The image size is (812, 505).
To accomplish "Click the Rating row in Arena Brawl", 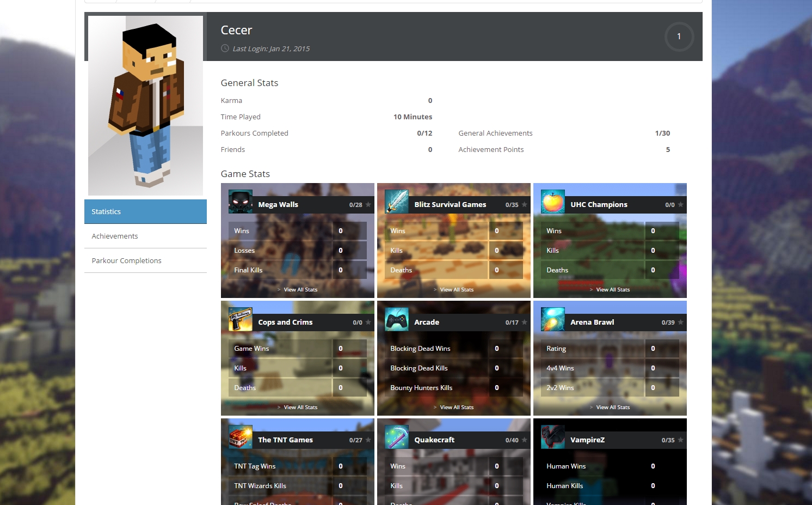I will click(x=610, y=349).
